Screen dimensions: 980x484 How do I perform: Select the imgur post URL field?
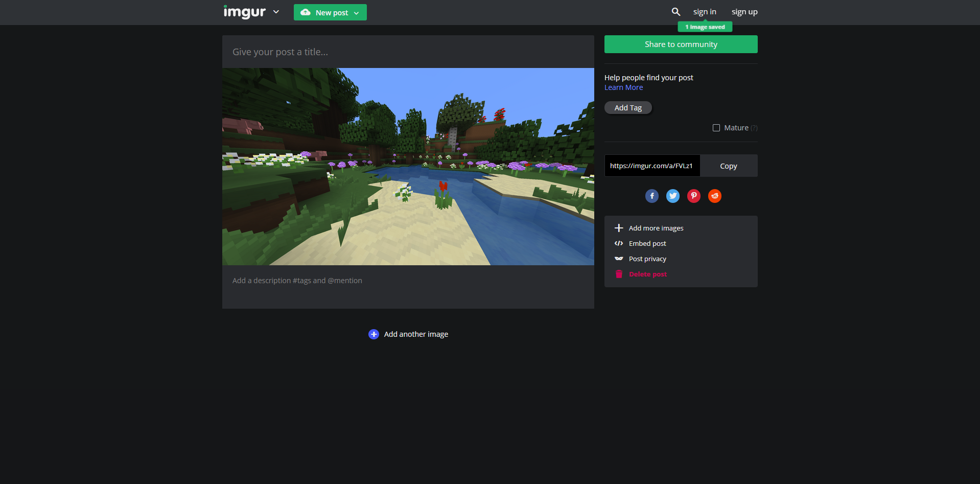tap(652, 166)
